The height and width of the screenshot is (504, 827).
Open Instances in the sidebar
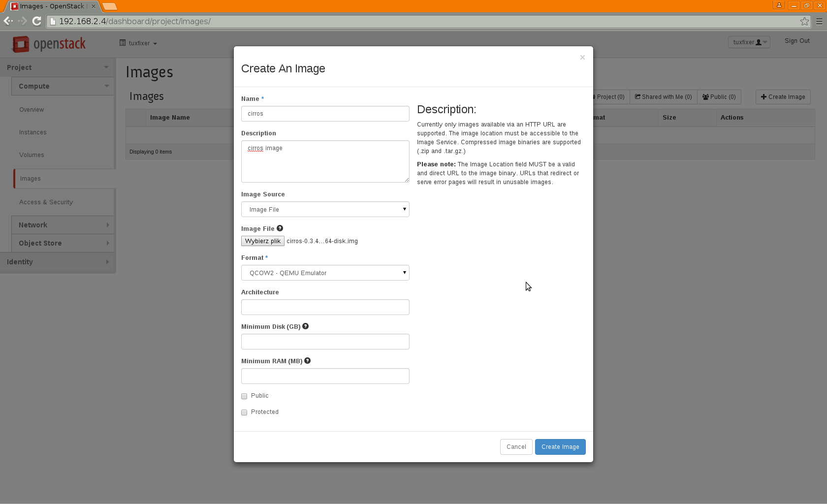33,132
